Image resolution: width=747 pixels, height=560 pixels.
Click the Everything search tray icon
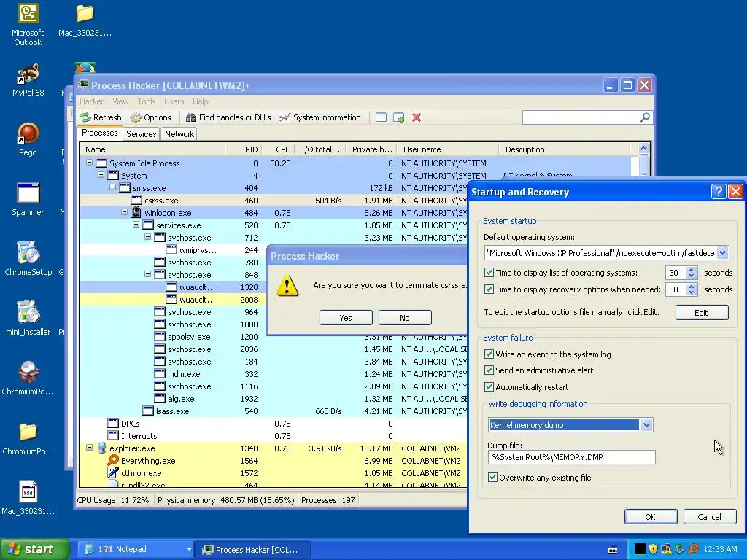point(693,549)
